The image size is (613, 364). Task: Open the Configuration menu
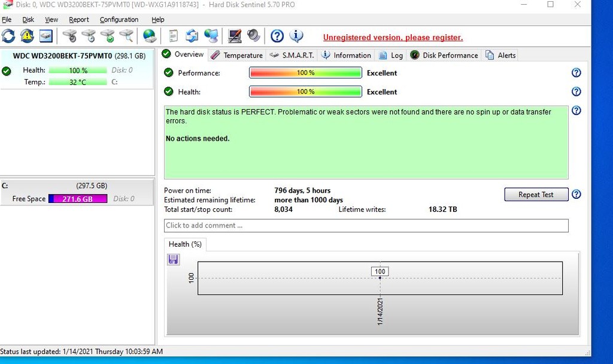pos(119,20)
